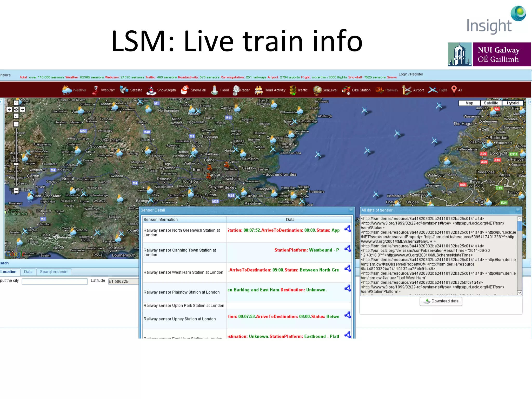Switch map to Satellite view
Image resolution: width=532 pixels, height=399 pixels.
(491, 103)
